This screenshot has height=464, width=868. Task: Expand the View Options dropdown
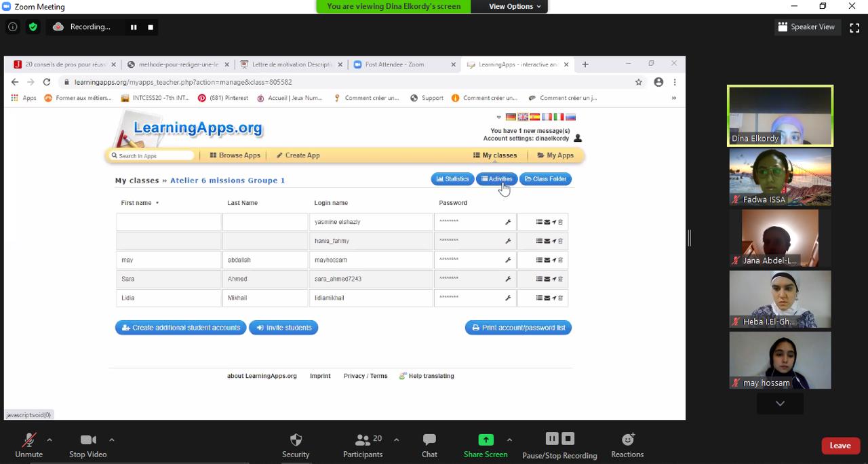click(x=515, y=6)
